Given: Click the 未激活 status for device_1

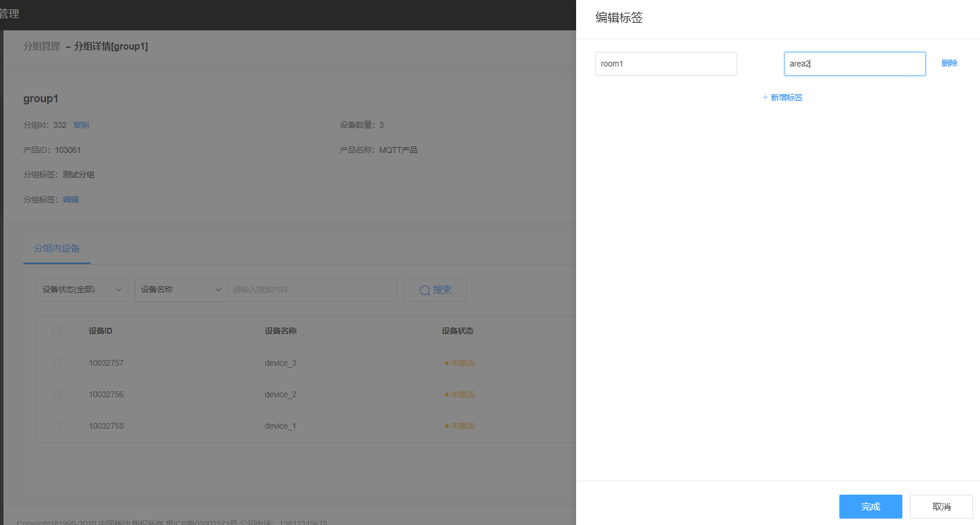Looking at the screenshot, I should tap(460, 426).
